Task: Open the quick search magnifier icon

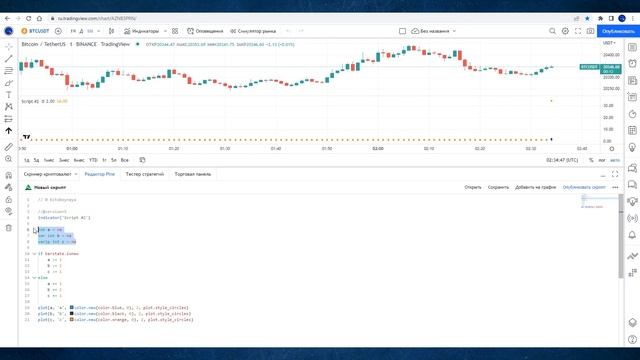Action: point(552,31)
